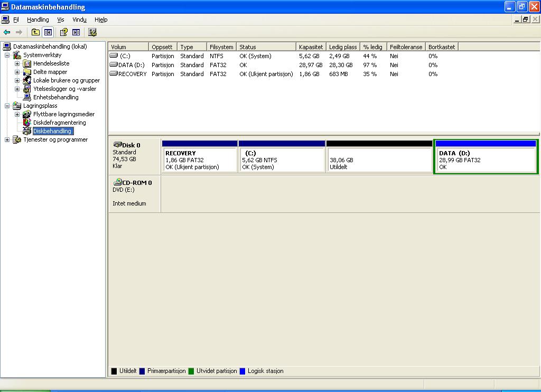Screen dimensions: 541x392
Task: Click the Forward arrow toolbar icon
Action: point(19,32)
